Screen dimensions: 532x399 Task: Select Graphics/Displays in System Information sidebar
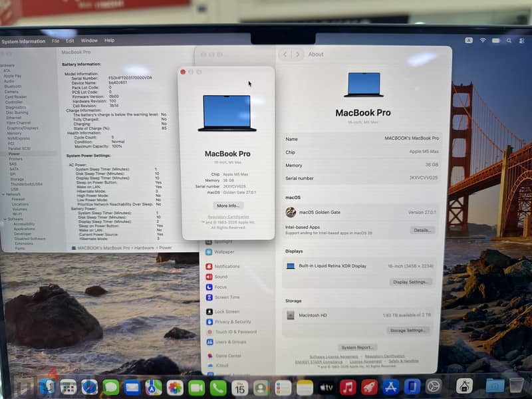[23, 128]
